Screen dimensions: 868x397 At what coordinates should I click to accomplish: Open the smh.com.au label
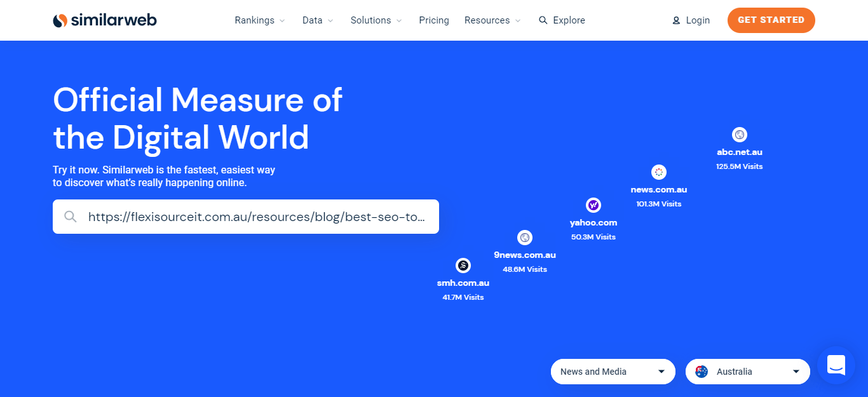(463, 283)
